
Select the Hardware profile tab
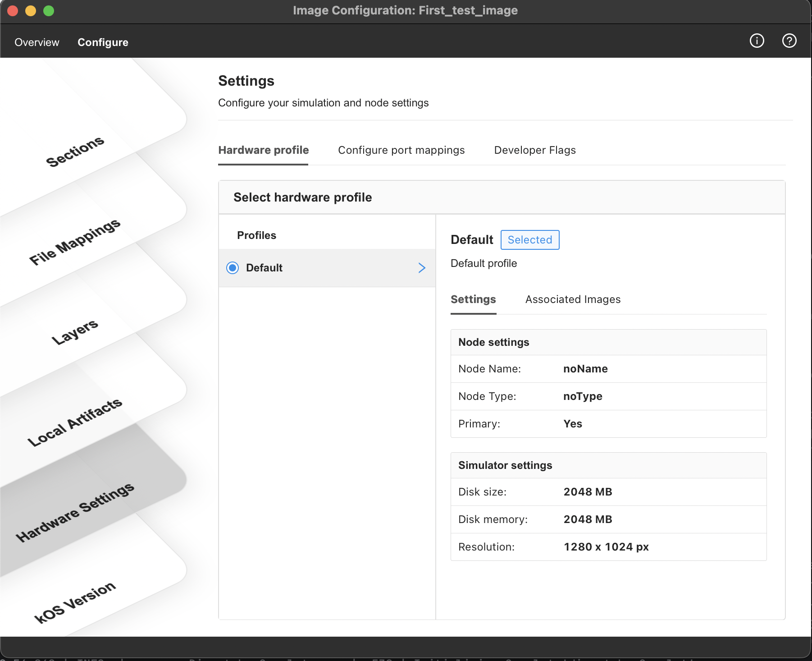[x=264, y=150]
